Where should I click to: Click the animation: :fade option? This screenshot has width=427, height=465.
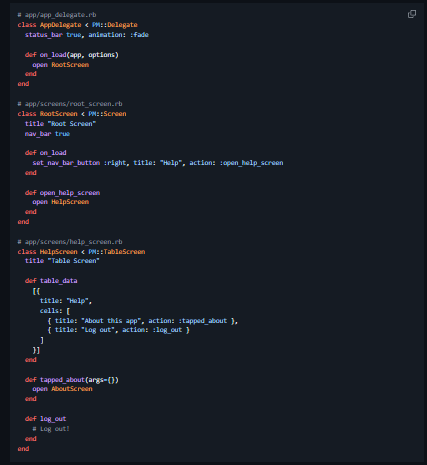118,35
